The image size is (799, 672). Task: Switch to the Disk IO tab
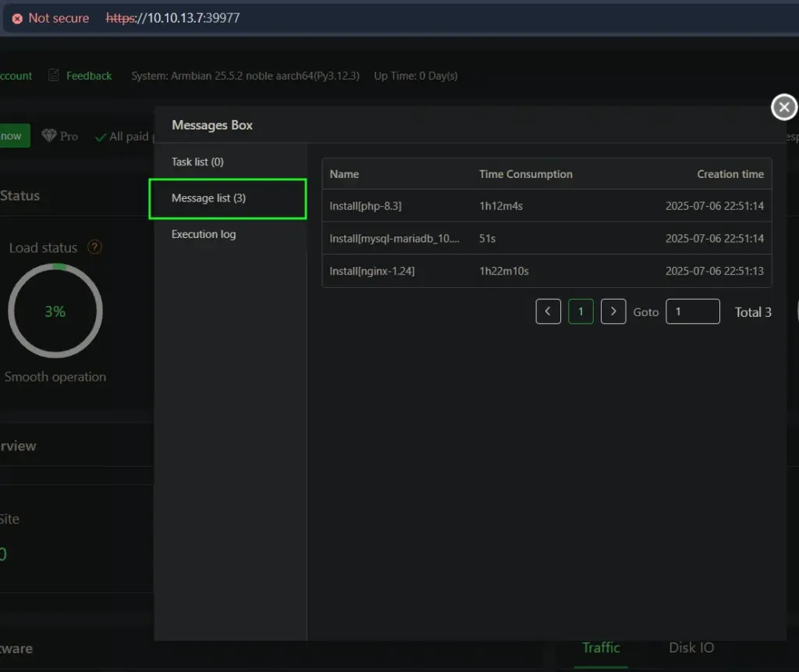(691, 648)
